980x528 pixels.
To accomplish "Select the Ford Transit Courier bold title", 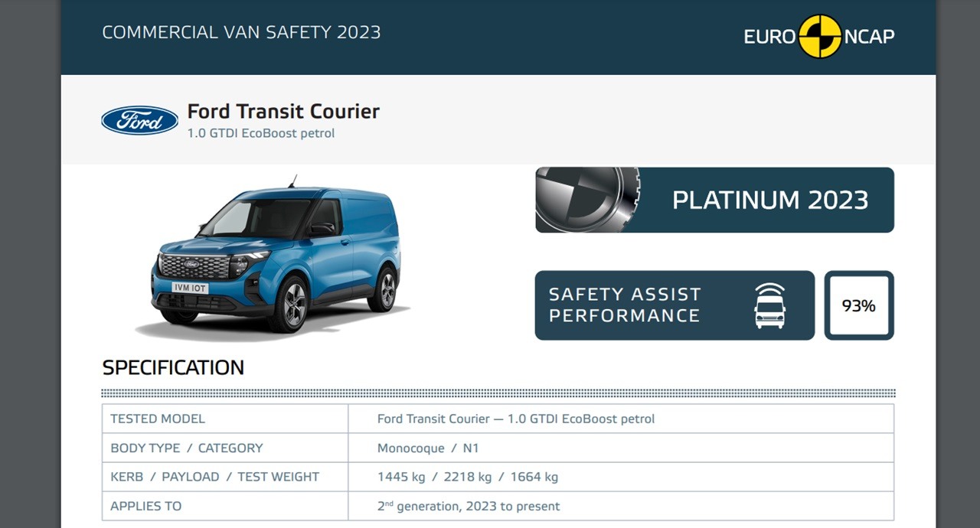I will click(x=283, y=112).
